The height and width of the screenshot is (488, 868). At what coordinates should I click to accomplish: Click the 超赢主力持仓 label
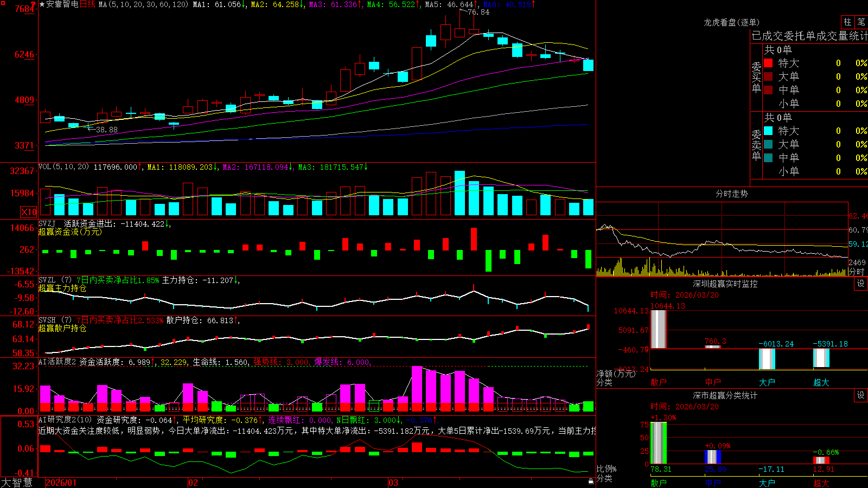pyautogui.click(x=62, y=288)
